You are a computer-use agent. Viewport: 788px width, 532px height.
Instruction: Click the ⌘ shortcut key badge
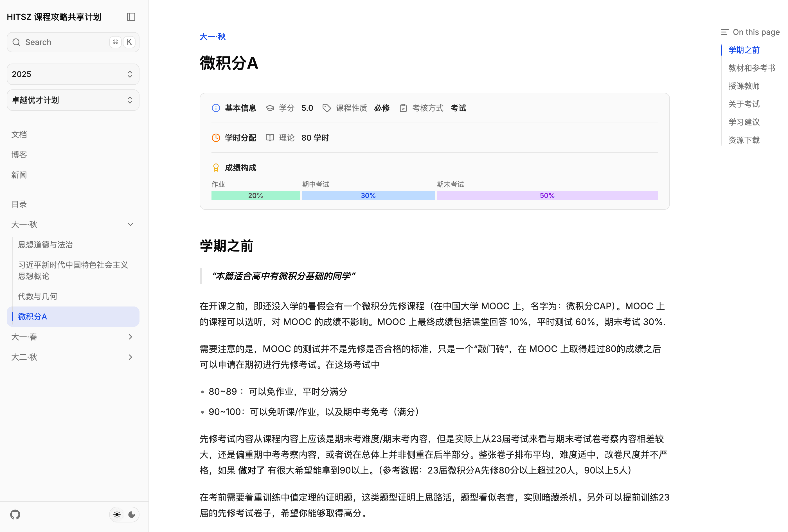[115, 42]
